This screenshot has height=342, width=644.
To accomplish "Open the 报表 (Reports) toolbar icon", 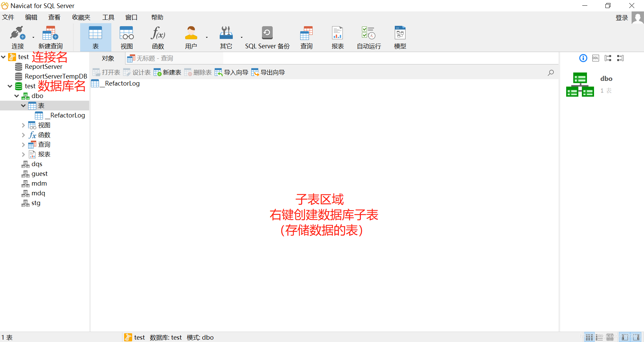I will click(337, 37).
